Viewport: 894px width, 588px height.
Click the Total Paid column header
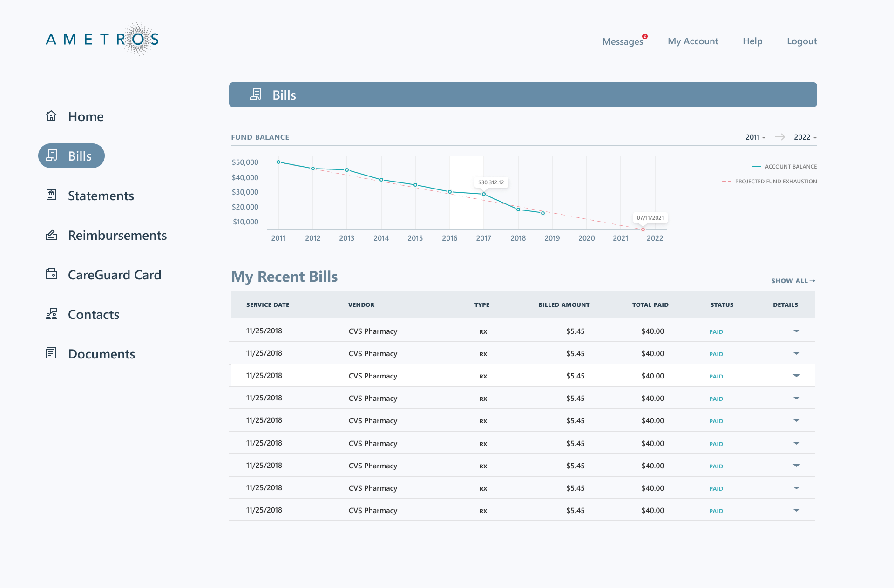(x=650, y=305)
